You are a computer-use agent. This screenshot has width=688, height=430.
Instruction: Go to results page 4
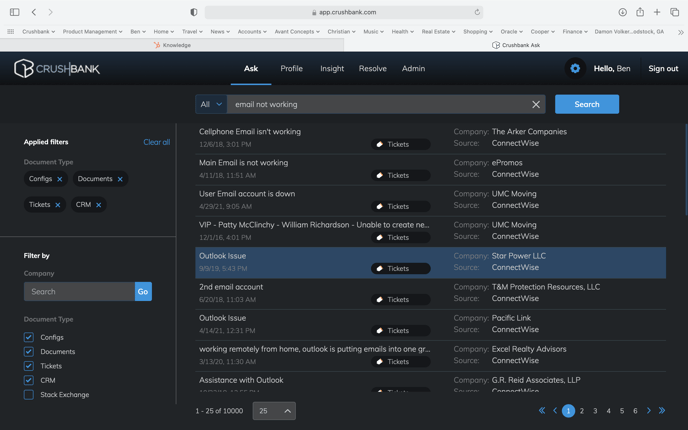(609, 411)
